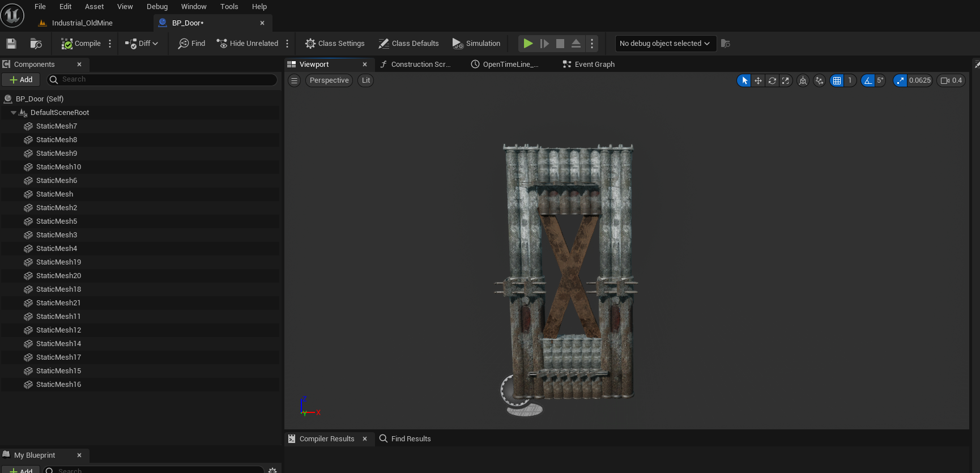The image size is (980, 473).
Task: Click the Hide Unrelated nodes icon
Action: [x=222, y=44]
